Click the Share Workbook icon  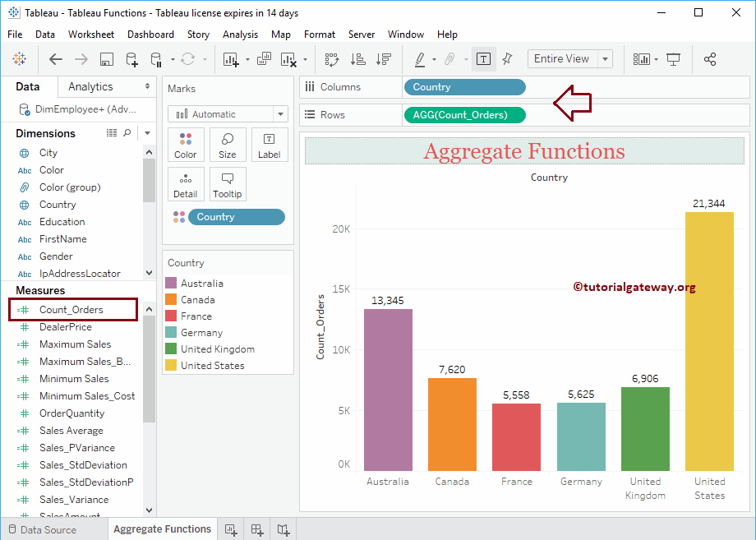point(708,58)
